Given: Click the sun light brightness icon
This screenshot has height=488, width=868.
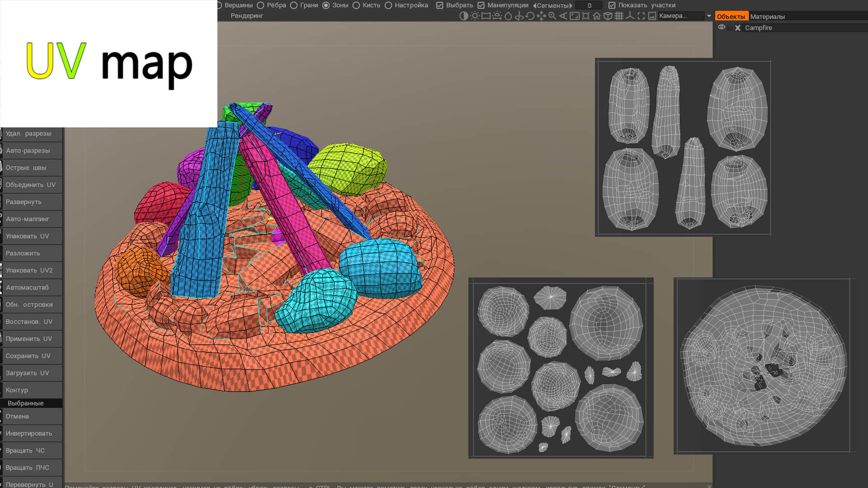Looking at the screenshot, I should [x=475, y=16].
